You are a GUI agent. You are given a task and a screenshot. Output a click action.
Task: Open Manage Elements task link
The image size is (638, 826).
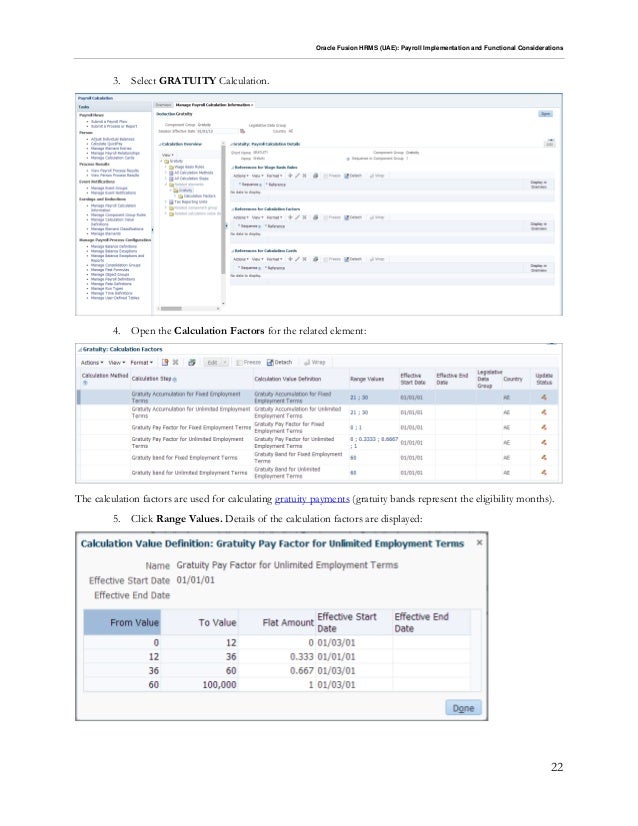pyautogui.click(x=105, y=233)
